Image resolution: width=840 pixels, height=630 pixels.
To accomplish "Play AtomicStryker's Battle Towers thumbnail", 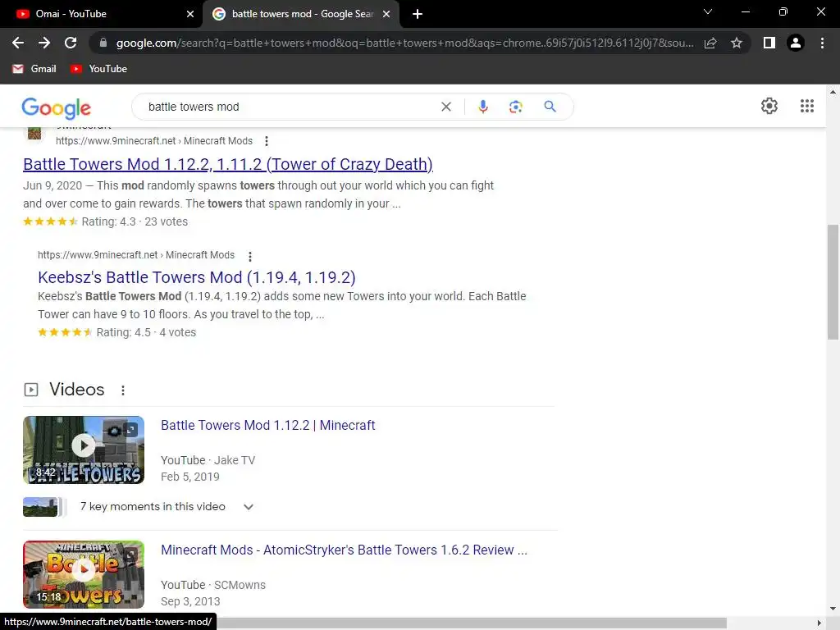I will (84, 574).
